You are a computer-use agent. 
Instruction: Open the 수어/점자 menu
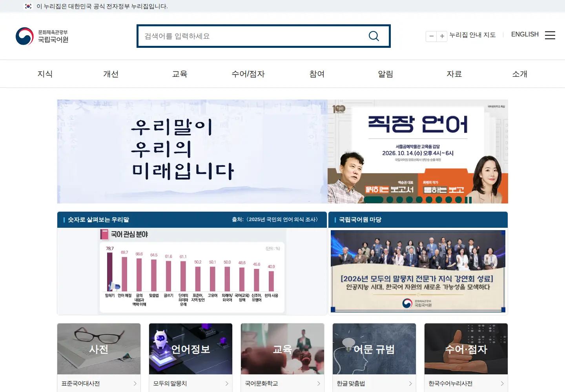click(x=248, y=74)
